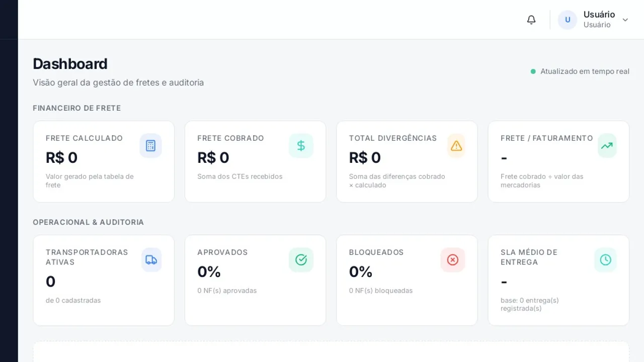This screenshot has width=644, height=362.
Task: Click the 'BLOQUEADOS' card title
Action: click(376, 252)
